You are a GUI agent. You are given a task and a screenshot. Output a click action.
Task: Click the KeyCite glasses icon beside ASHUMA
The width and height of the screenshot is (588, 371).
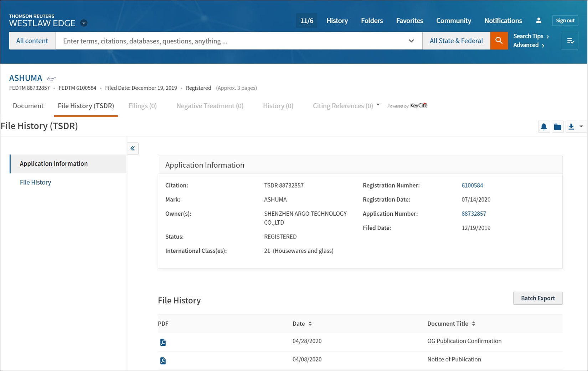(x=51, y=79)
